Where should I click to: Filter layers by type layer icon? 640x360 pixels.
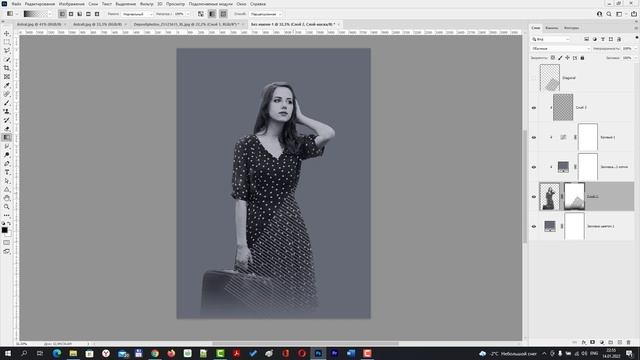tap(603, 39)
